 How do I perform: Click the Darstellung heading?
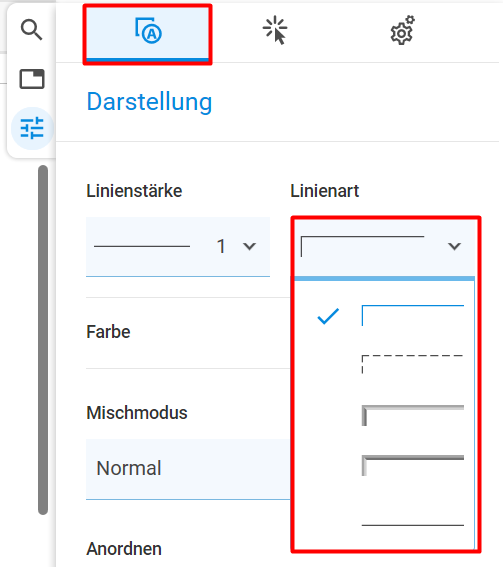pos(149,102)
